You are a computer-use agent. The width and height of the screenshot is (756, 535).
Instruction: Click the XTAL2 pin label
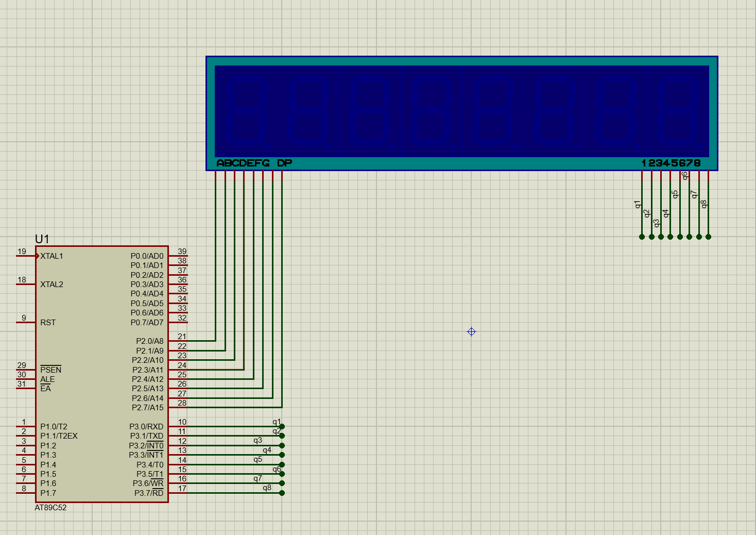(51, 285)
